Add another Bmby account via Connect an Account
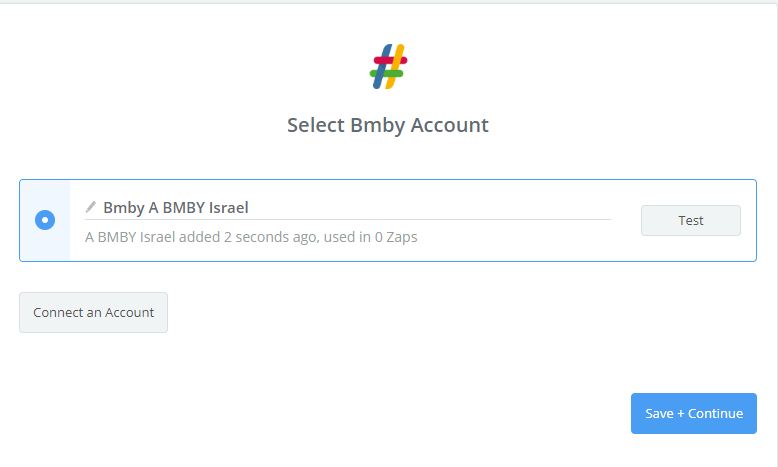 pos(93,312)
